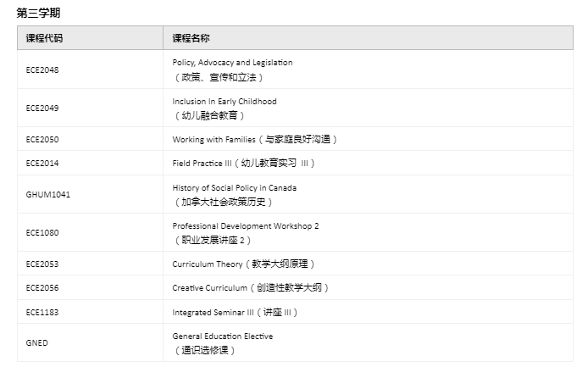Select course code GHUM1041

48,194
